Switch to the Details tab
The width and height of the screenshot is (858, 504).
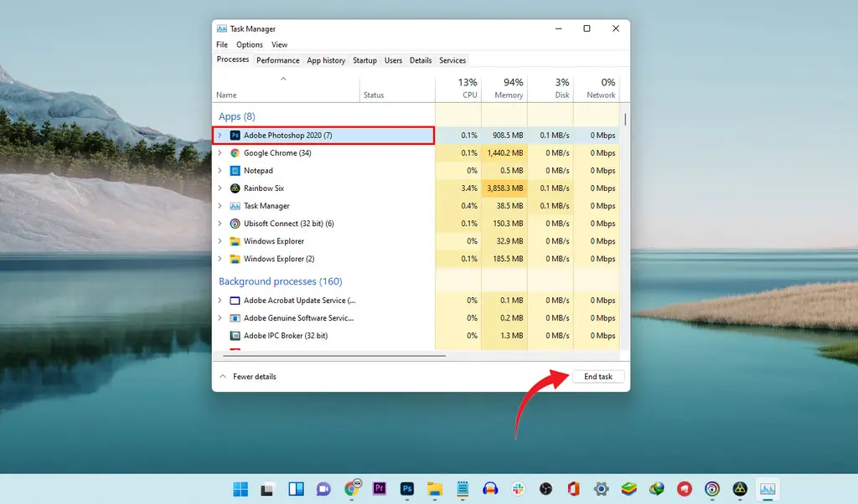(421, 60)
